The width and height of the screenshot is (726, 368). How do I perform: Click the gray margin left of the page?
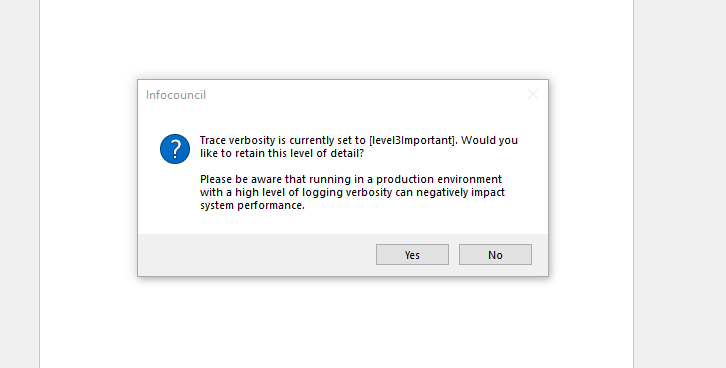(19, 184)
